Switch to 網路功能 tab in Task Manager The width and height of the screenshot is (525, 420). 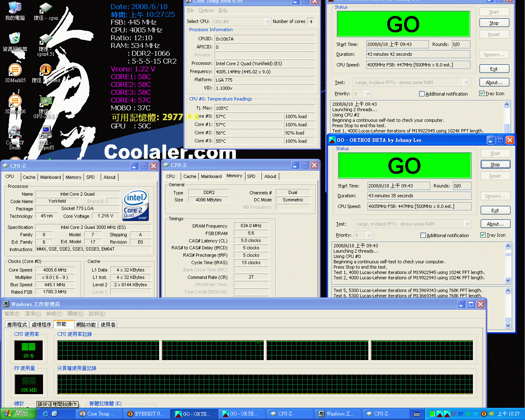tap(86, 324)
